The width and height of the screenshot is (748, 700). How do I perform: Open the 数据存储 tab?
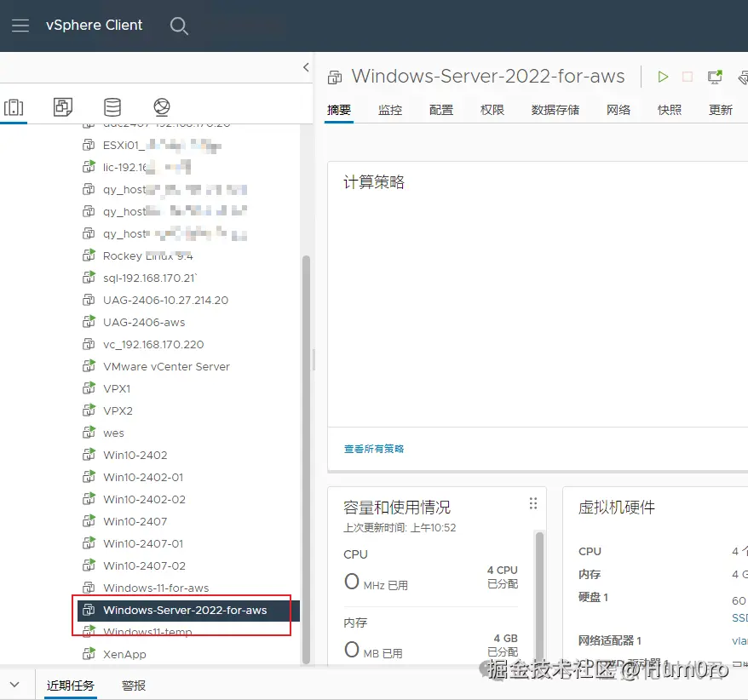tap(555, 110)
